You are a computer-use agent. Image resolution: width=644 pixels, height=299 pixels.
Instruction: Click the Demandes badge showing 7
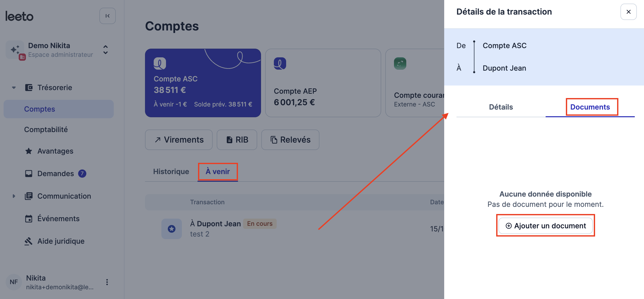point(82,174)
